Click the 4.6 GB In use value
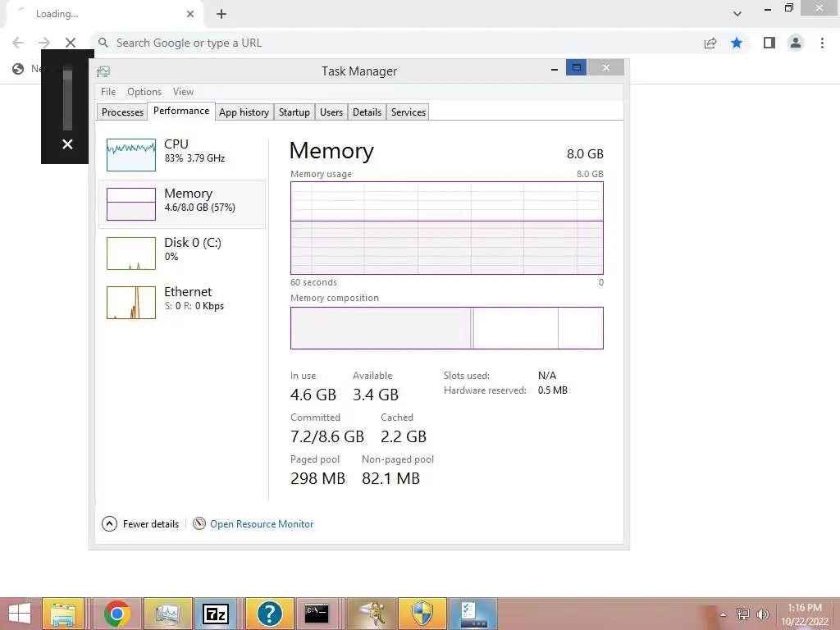 313,395
